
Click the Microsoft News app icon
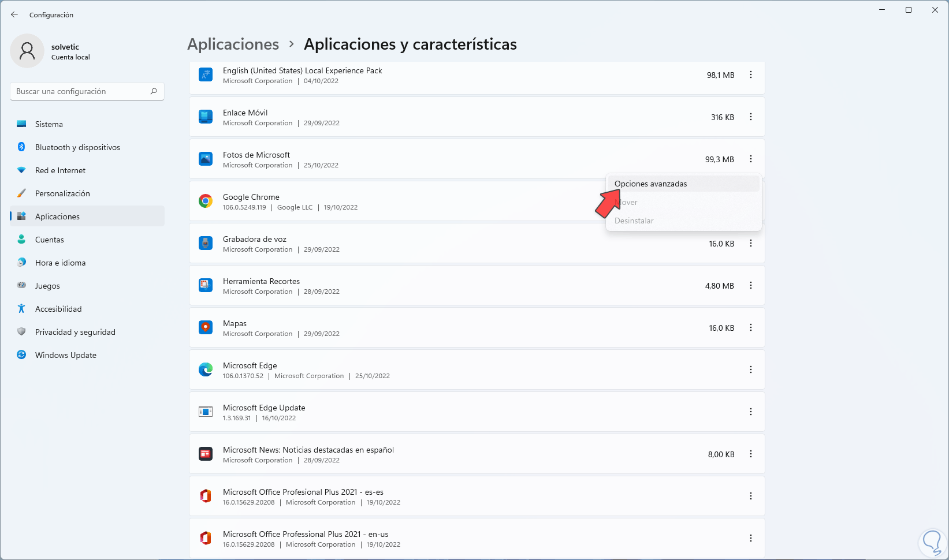[x=206, y=454]
